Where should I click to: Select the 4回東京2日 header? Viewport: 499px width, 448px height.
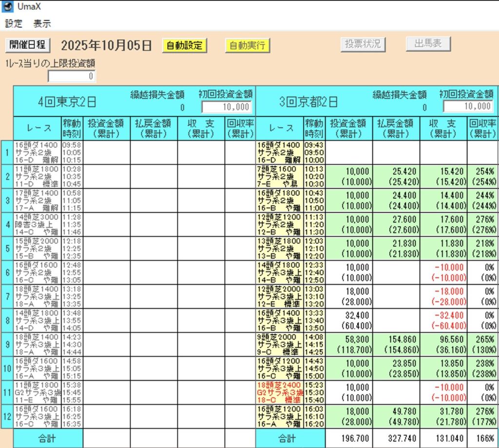(x=67, y=102)
